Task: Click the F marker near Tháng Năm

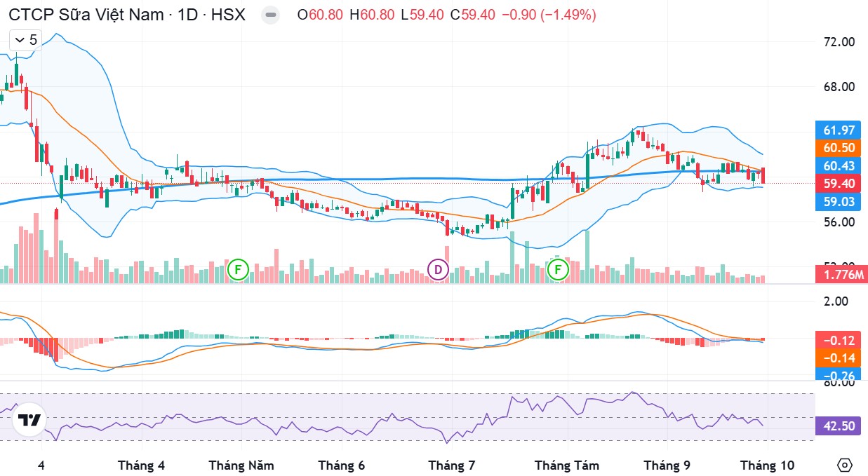Action: point(239,269)
